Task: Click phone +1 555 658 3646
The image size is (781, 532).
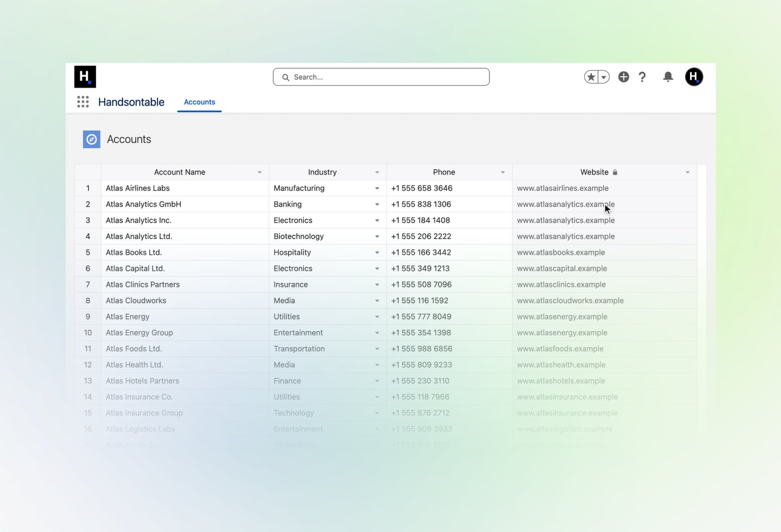Action: (450, 188)
